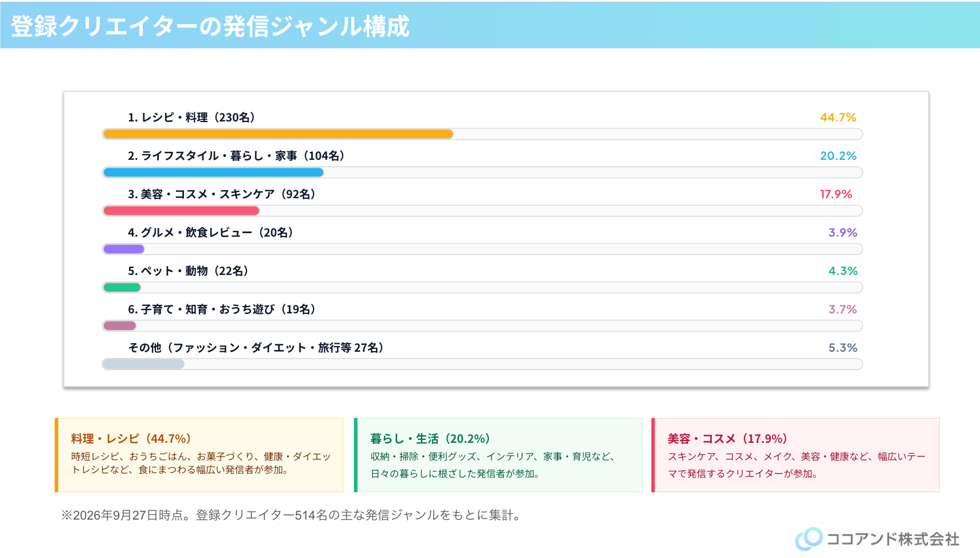Click the purple グルメ progress bar

click(x=123, y=249)
